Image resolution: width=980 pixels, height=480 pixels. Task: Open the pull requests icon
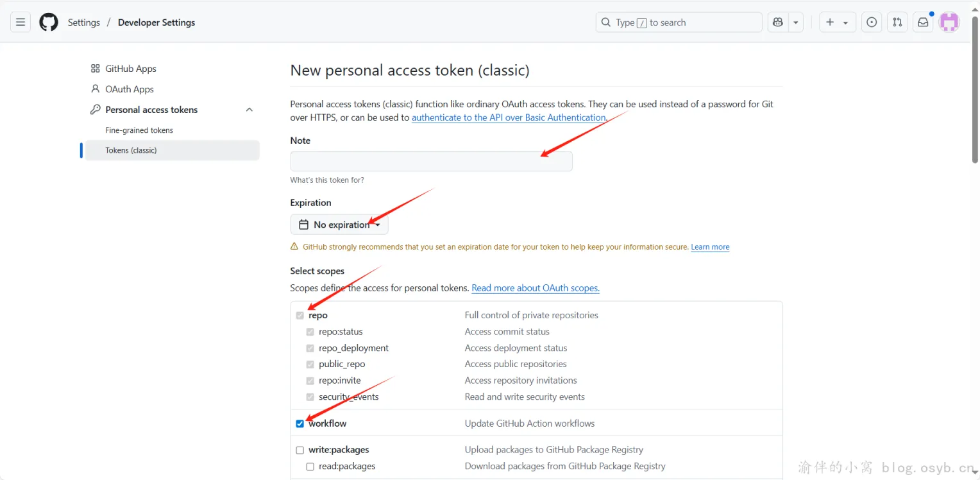[897, 22]
